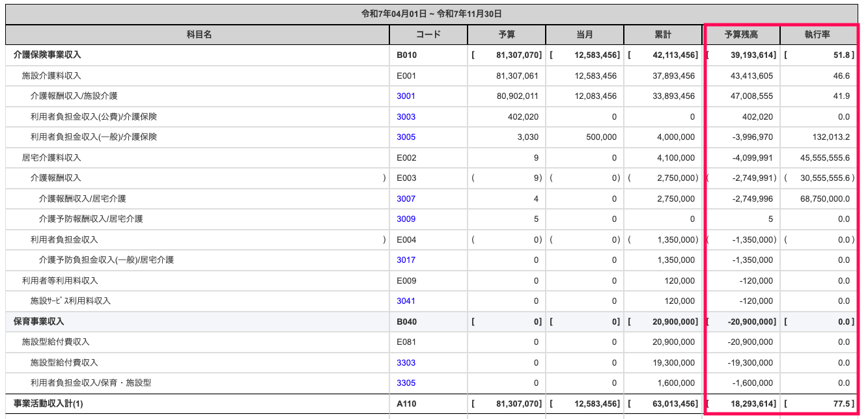
Task: Select the 事業活動収入計(1) total row
Action: coord(432,403)
